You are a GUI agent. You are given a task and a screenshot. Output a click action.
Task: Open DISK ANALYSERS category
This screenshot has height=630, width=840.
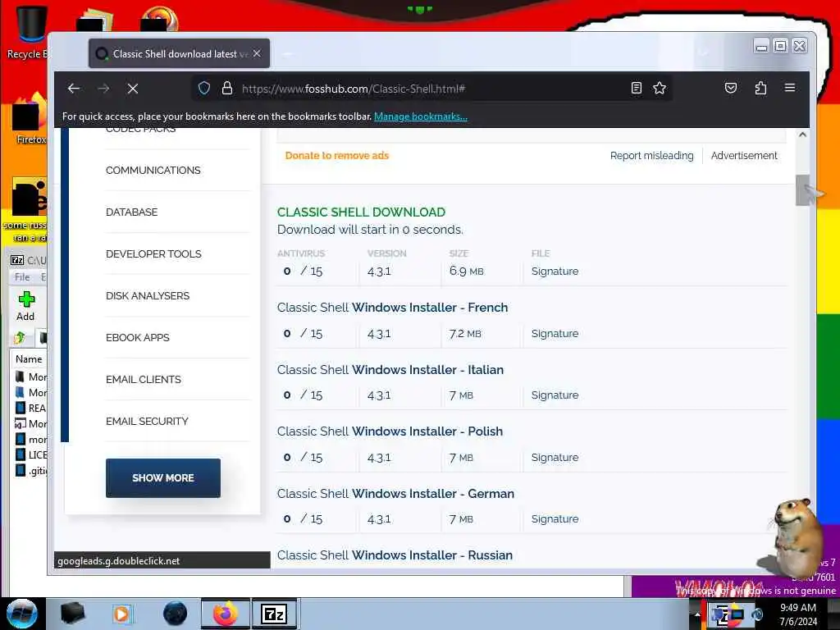pyautogui.click(x=148, y=295)
